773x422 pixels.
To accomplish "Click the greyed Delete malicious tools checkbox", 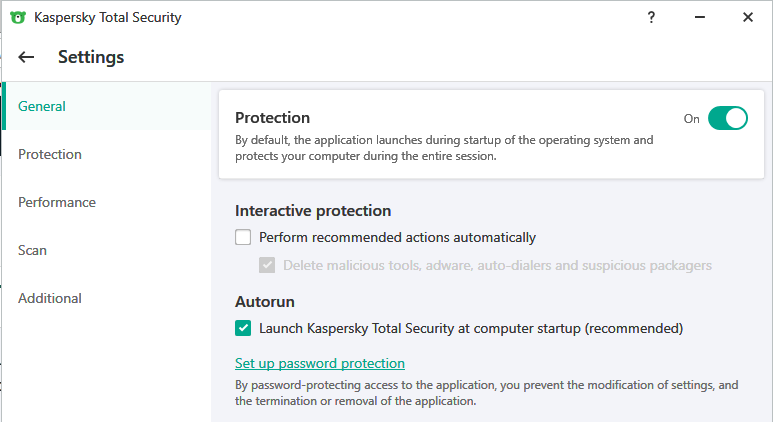I will click(267, 266).
